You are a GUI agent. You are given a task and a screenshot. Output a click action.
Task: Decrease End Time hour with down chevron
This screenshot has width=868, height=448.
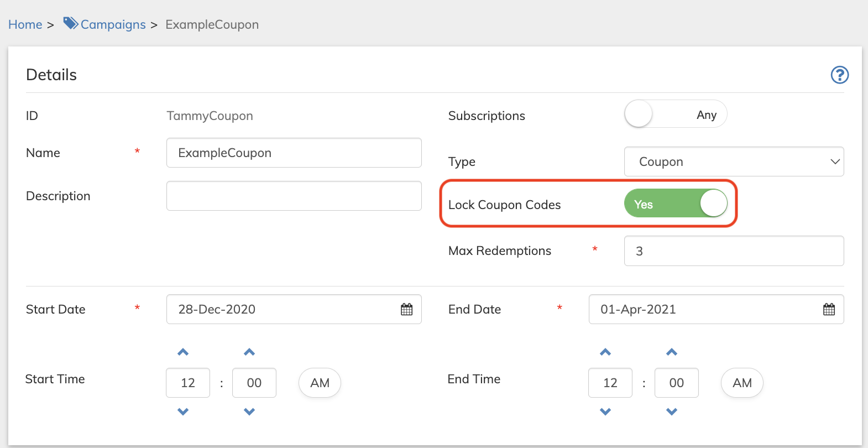605,411
